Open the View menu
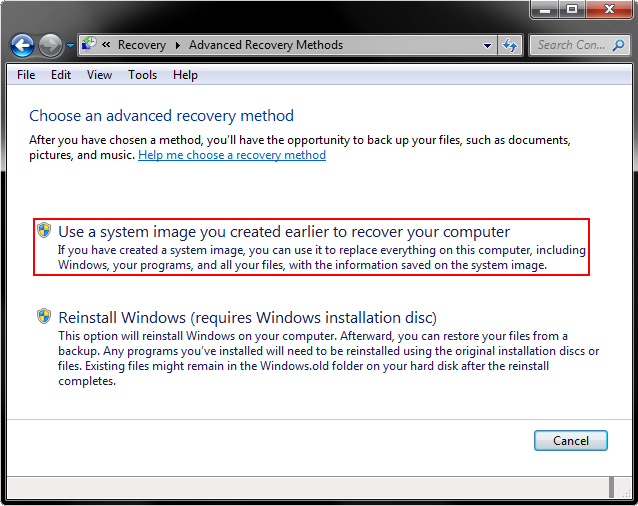The height and width of the screenshot is (506, 638). tap(99, 75)
